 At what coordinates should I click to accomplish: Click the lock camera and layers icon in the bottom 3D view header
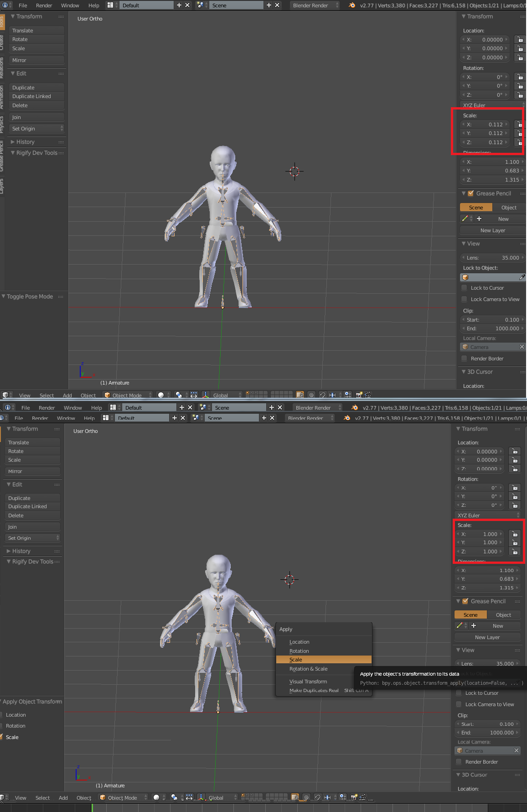click(294, 797)
